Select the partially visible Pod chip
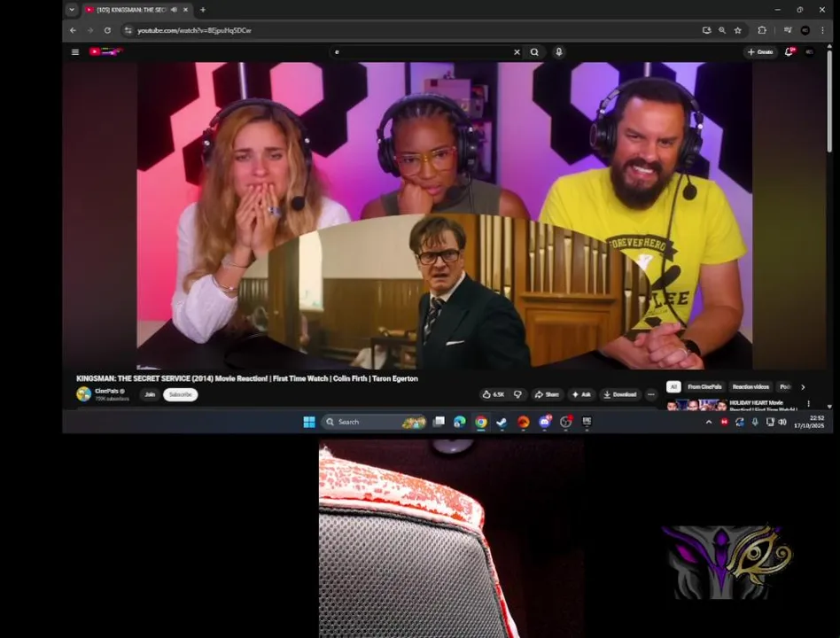Screen dimensions: 840x638 [785, 386]
